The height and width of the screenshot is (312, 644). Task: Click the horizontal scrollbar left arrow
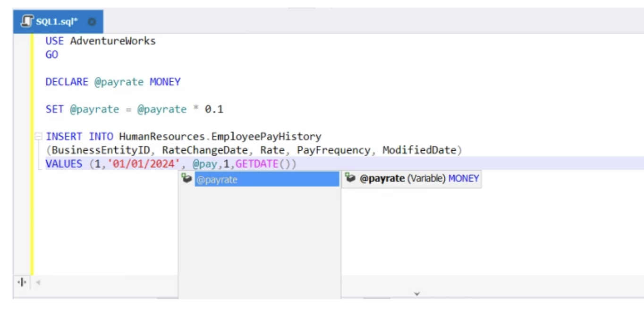(x=38, y=282)
